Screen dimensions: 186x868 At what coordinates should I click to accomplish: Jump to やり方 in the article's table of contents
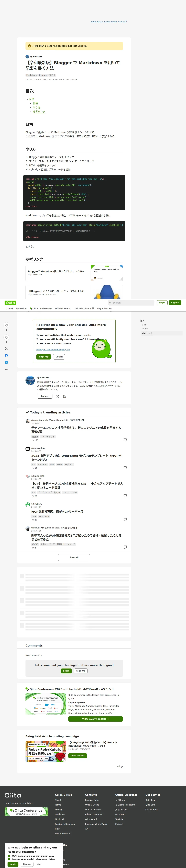coord(37,107)
